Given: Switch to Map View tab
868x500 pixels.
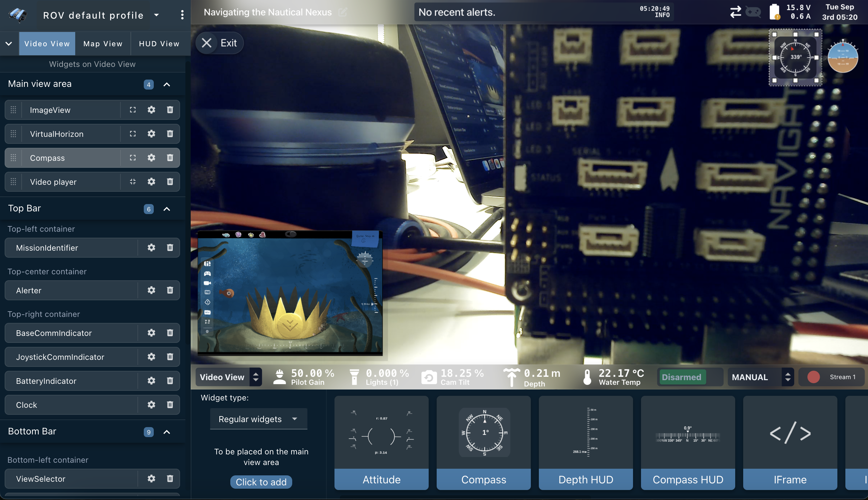Looking at the screenshot, I should click(103, 44).
